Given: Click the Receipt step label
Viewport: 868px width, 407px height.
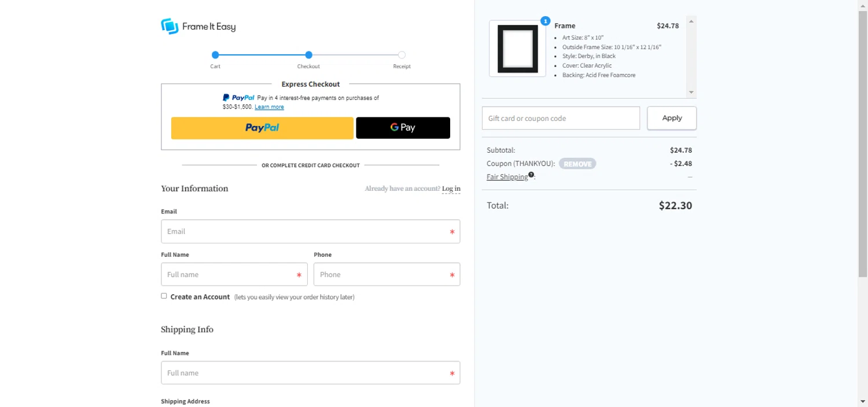Looking at the screenshot, I should tap(402, 66).
